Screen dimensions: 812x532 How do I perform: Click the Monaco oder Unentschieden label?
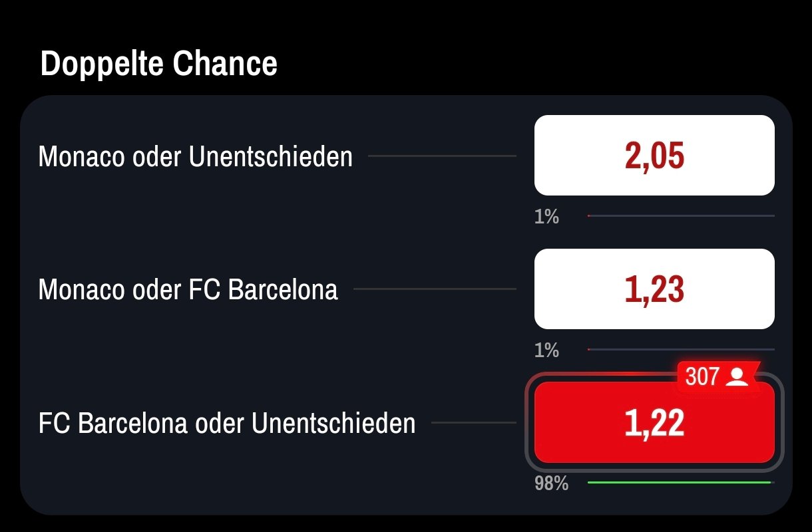click(195, 157)
